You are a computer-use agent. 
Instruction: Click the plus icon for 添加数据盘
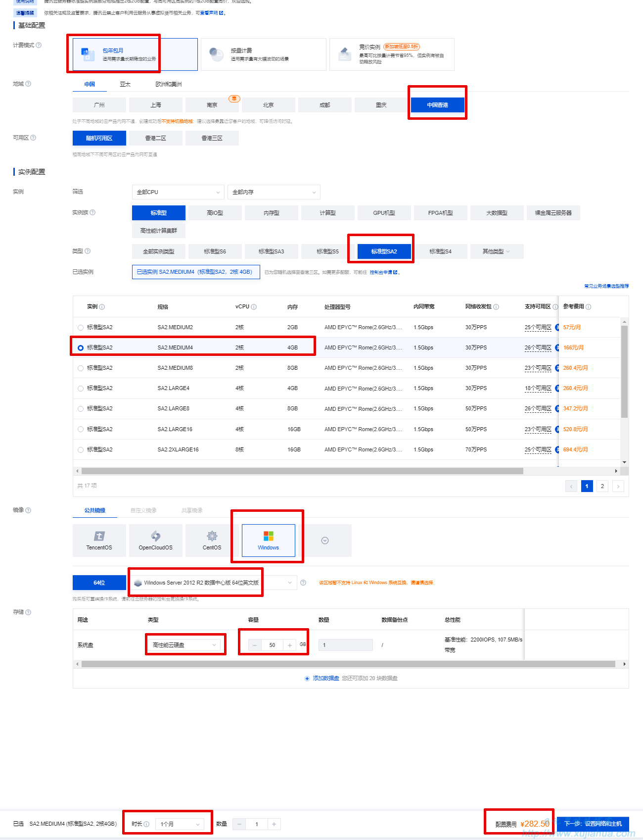point(307,679)
